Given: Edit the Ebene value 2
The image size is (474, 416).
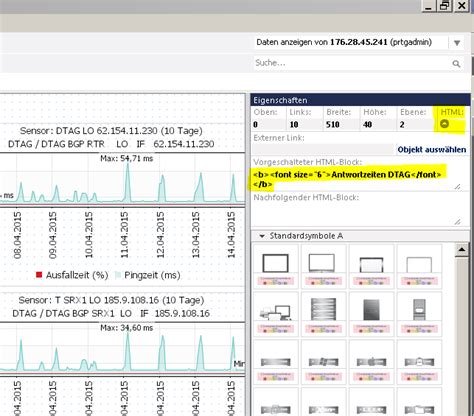Looking at the screenshot, I should pyautogui.click(x=415, y=124).
